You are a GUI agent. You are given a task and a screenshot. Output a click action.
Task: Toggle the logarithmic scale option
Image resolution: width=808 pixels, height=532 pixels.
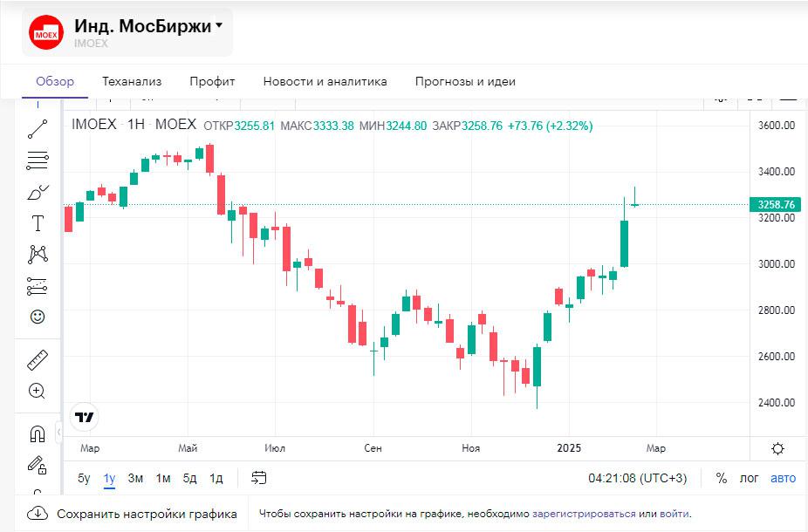(x=750, y=478)
